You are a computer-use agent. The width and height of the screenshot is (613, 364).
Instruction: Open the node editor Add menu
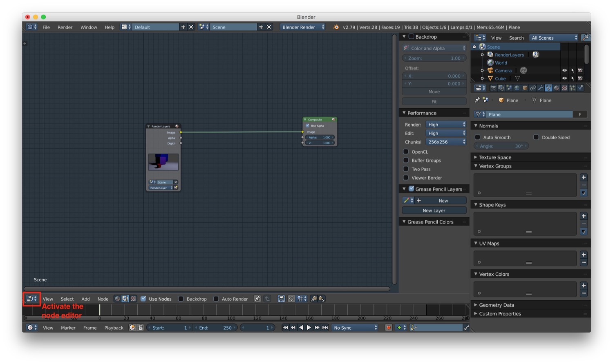(85, 299)
